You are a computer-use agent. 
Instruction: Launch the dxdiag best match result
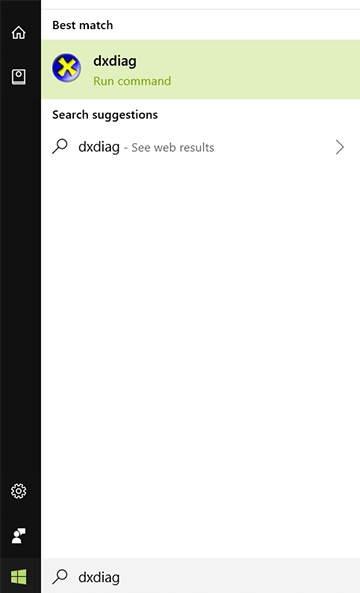click(x=200, y=69)
